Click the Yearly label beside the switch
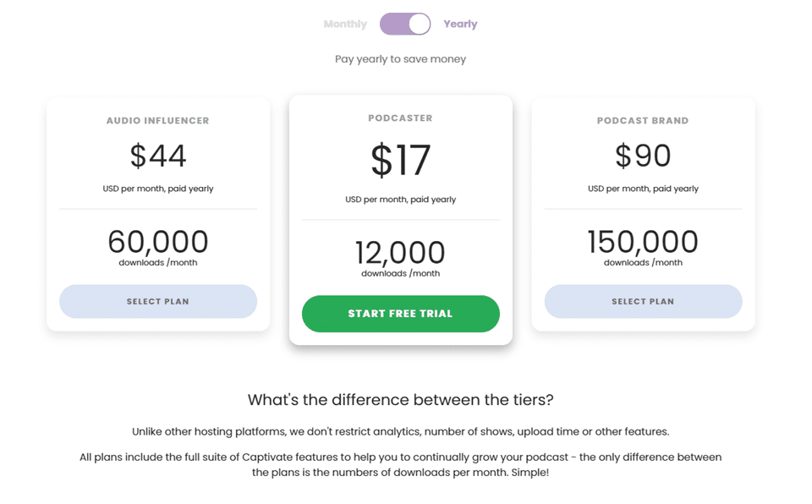812x504 pixels. 460,24
